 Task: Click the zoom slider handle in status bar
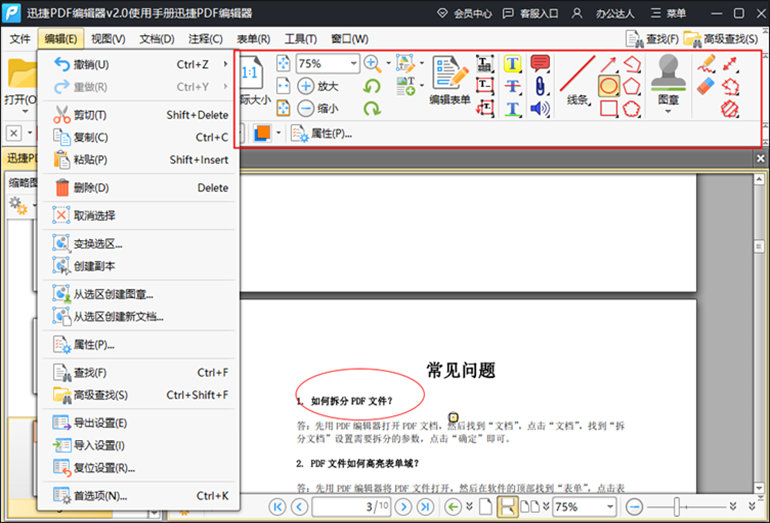click(x=676, y=506)
